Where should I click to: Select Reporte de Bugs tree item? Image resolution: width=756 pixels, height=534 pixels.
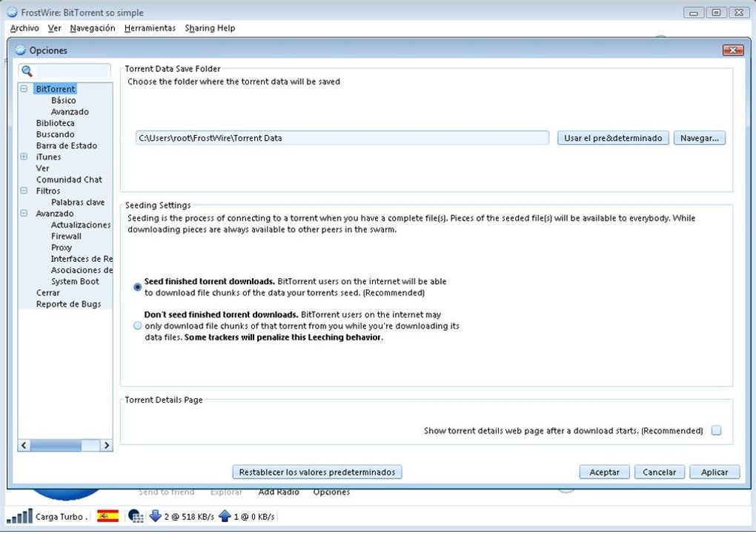(x=68, y=304)
